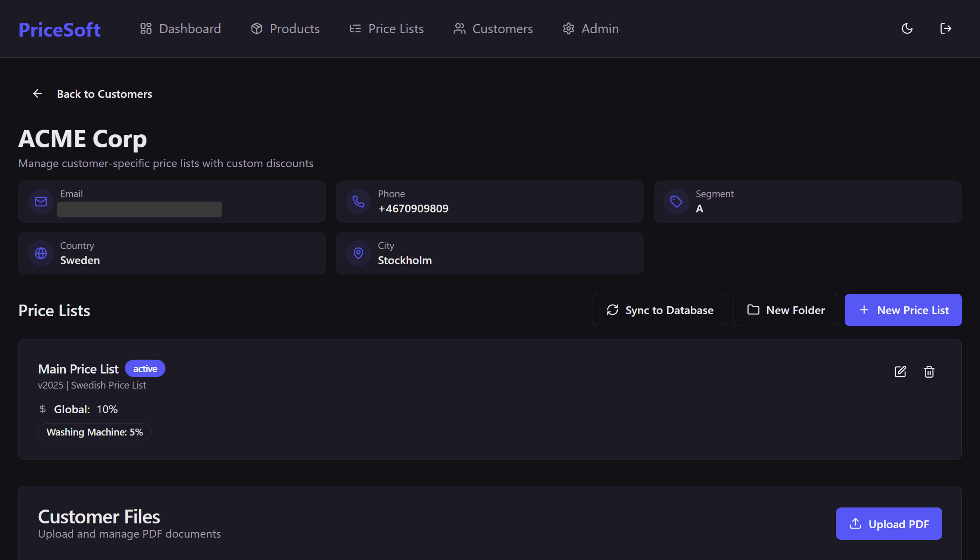980x560 pixels.
Task: Edit the Main Price List with the pencil icon
Action: [x=900, y=372]
